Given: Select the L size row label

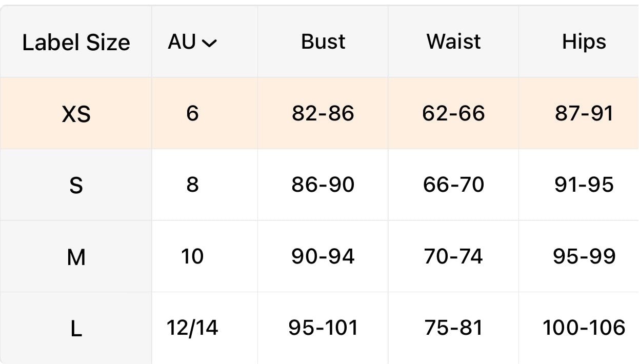Looking at the screenshot, I should pos(76,329).
